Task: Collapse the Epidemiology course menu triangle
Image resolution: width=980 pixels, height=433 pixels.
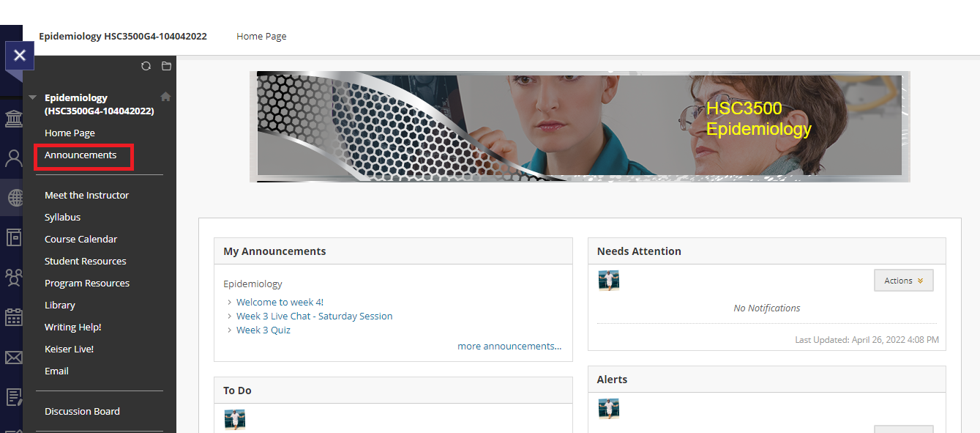Action: [x=32, y=97]
